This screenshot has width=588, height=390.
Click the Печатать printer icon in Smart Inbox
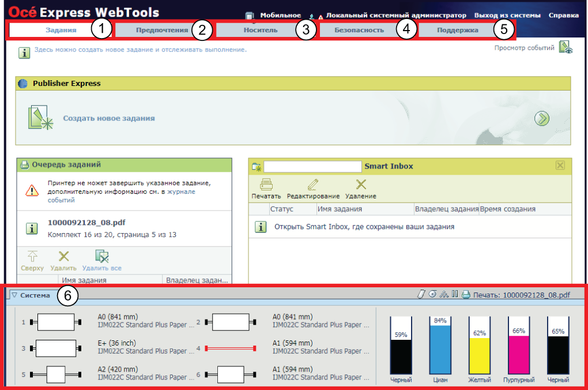[x=266, y=184]
